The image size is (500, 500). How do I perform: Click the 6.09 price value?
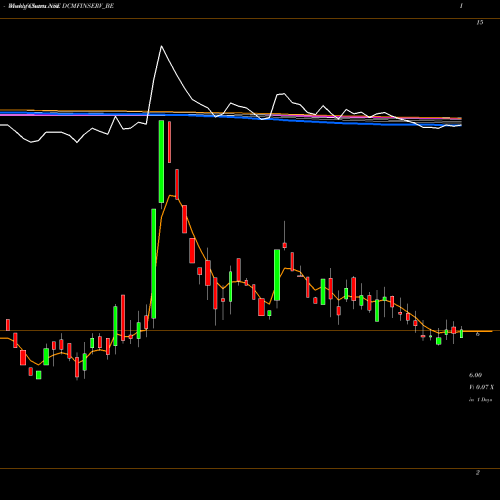[475, 375]
